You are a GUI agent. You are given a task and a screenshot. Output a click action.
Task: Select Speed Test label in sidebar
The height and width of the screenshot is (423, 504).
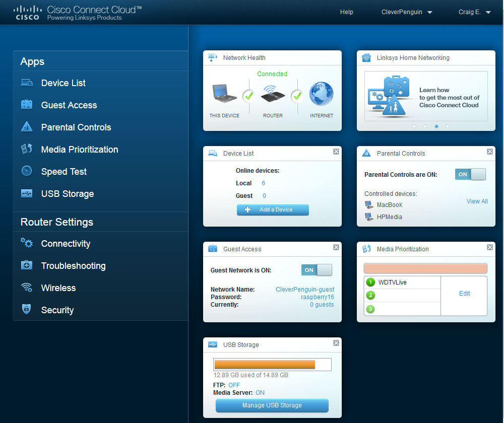(64, 172)
